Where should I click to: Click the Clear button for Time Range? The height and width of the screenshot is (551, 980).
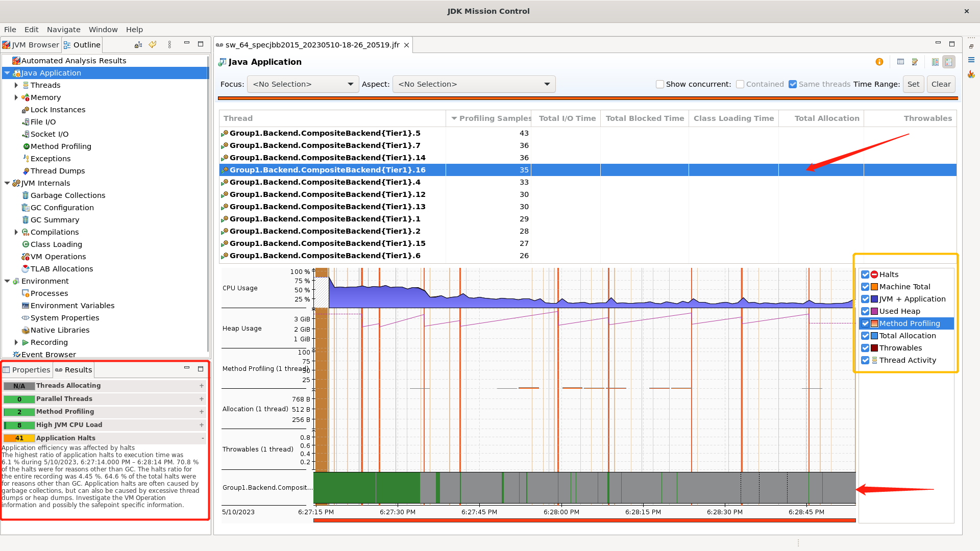(941, 84)
